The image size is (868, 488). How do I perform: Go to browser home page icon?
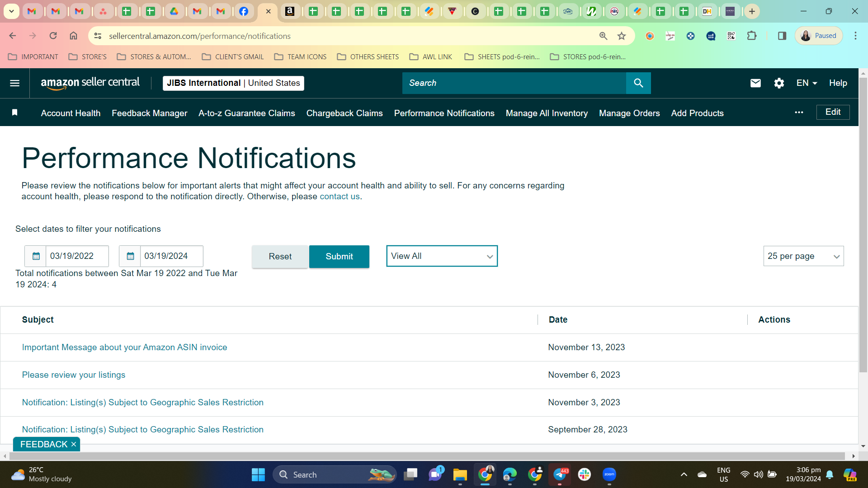coord(73,36)
